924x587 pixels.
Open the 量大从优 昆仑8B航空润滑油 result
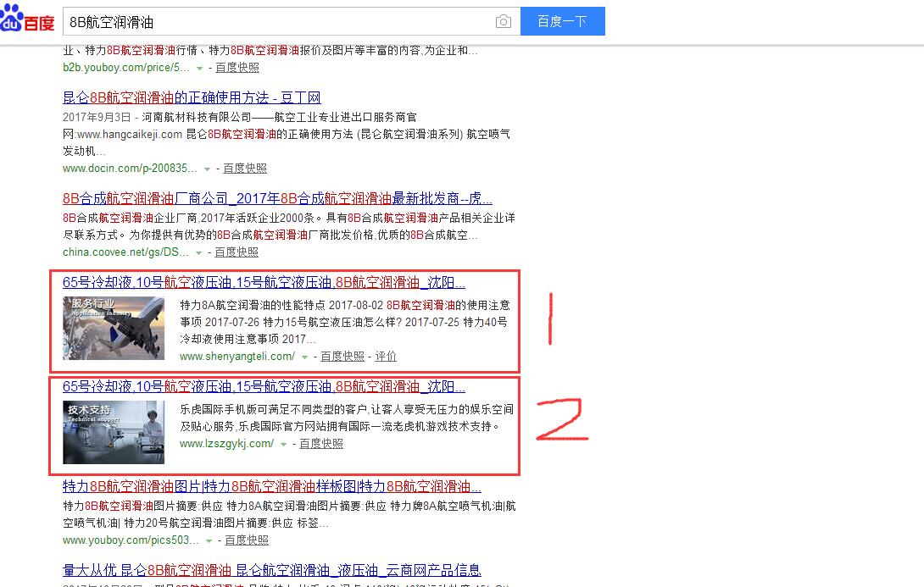271,569
